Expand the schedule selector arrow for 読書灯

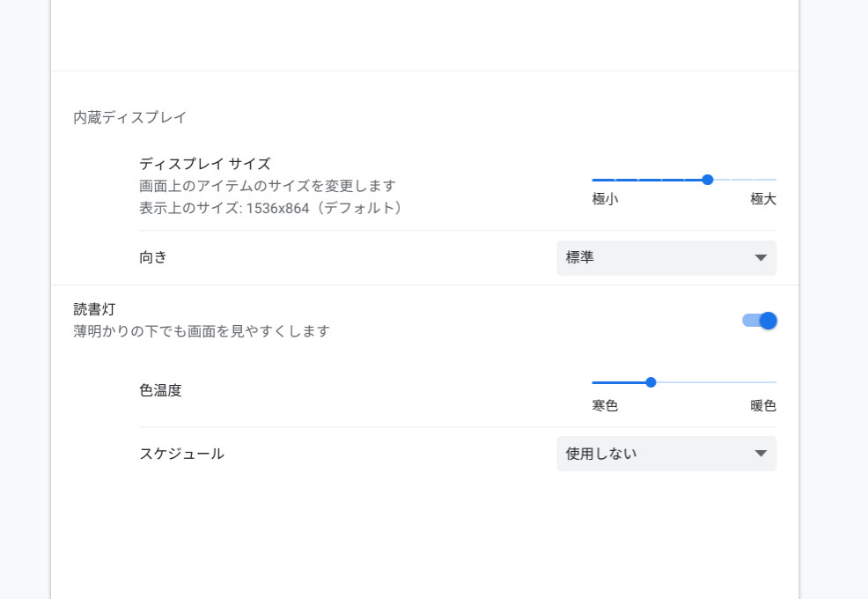pos(762,454)
